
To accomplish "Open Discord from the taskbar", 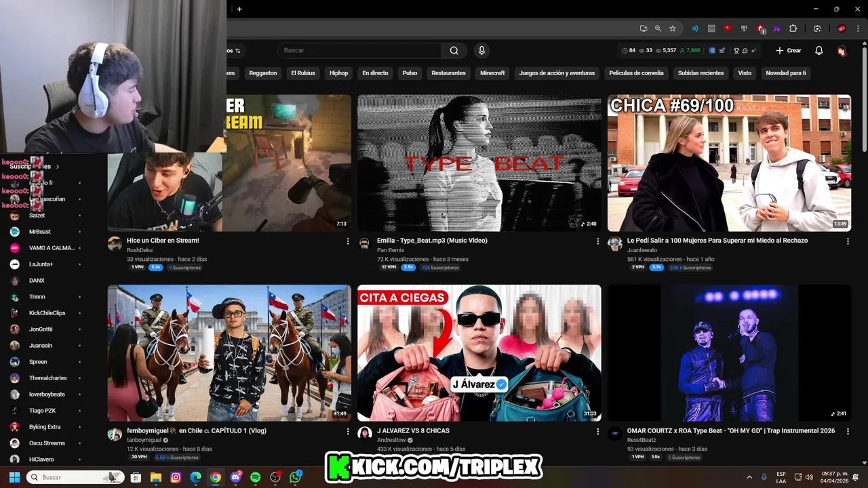I will pyautogui.click(x=235, y=477).
